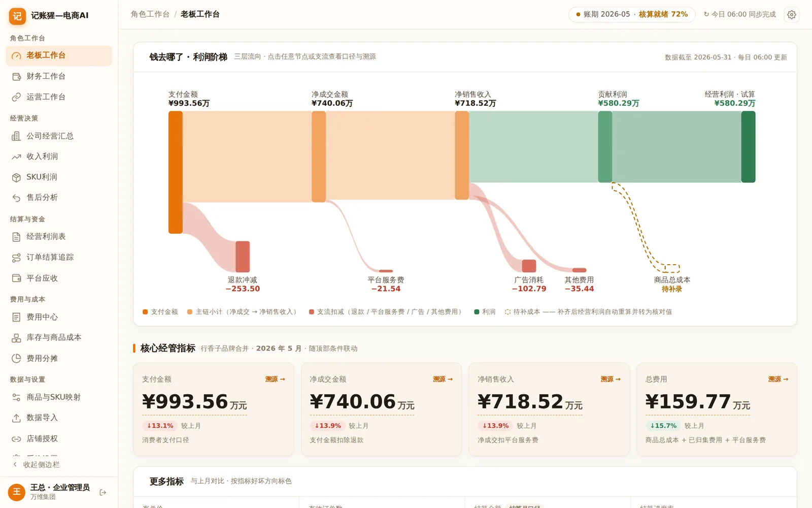
Task: Navigate to 经营利润表
Action: click(59, 237)
